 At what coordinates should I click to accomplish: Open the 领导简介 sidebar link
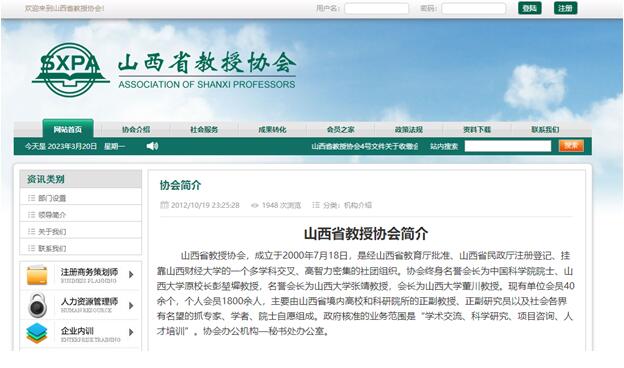(52, 215)
